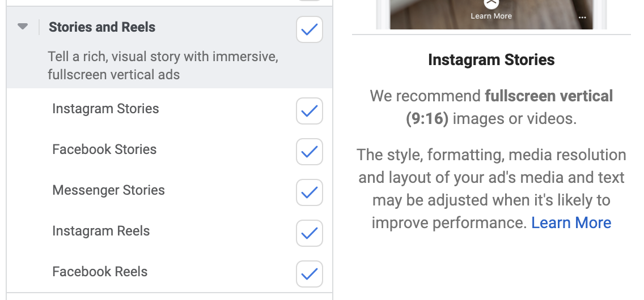This screenshot has width=644, height=300.
Task: Select the Instagram Stories placement row label
Action: point(105,109)
